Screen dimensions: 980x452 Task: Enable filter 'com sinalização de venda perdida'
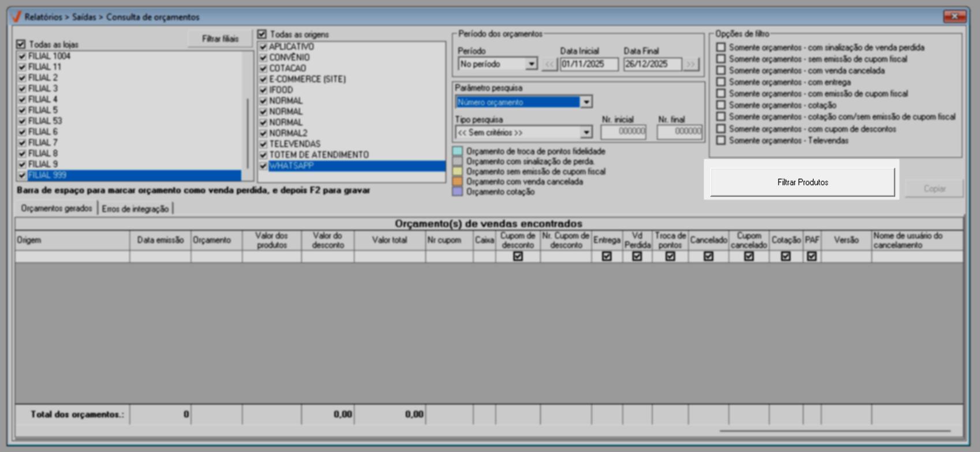721,47
